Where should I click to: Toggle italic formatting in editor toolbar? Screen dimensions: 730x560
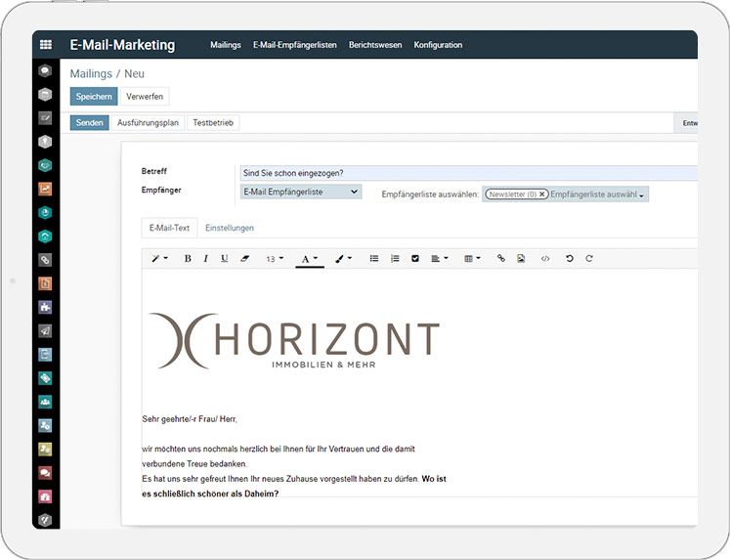click(x=206, y=259)
